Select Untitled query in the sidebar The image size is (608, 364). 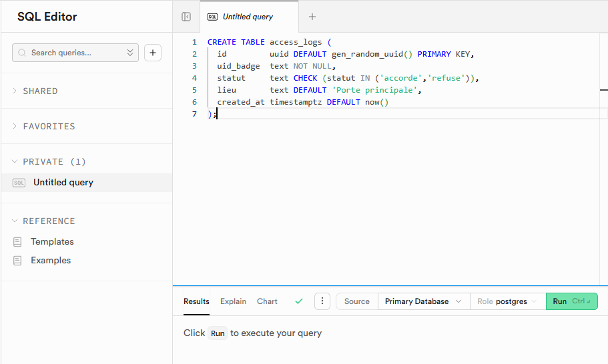[87, 183]
